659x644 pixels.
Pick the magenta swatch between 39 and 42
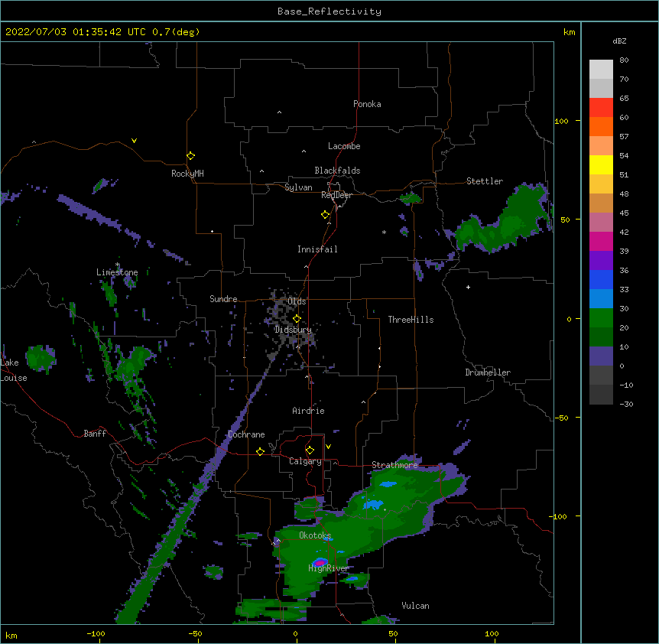click(x=601, y=242)
